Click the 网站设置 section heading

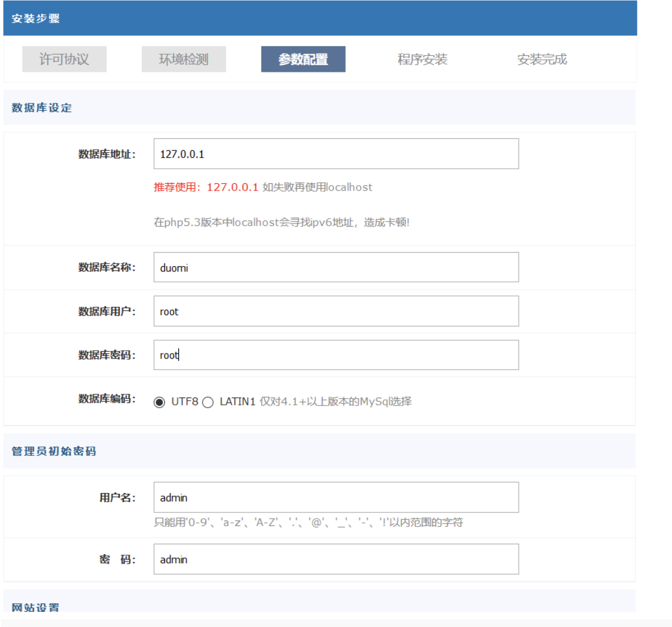click(35, 608)
